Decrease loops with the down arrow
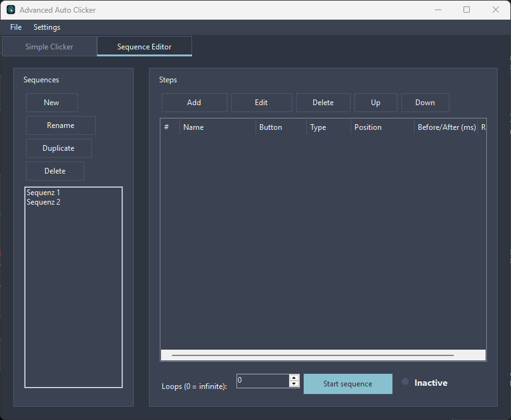The width and height of the screenshot is (511, 420). pyautogui.click(x=294, y=384)
